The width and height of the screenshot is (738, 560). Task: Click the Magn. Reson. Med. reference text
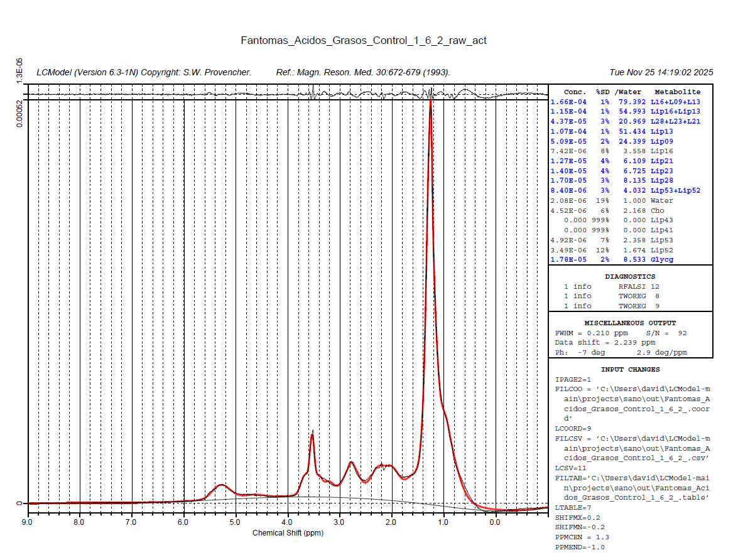click(362, 73)
